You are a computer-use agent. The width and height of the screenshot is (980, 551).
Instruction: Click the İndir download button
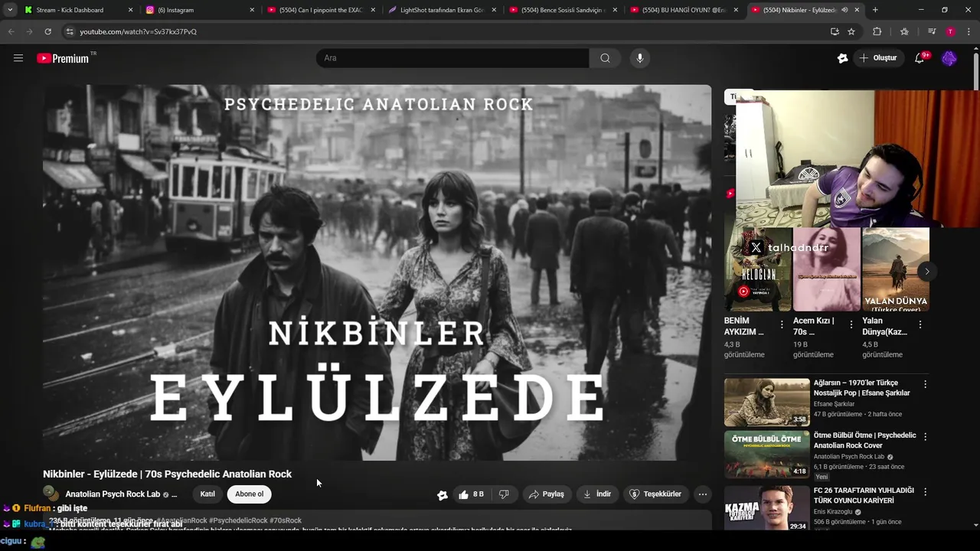click(x=597, y=494)
